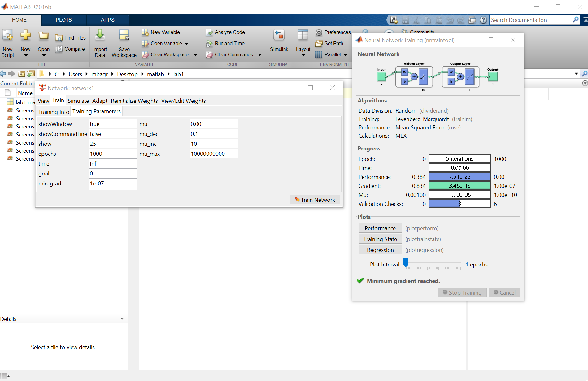
Task: Click the Help question-mark icon
Action: pyautogui.click(x=483, y=20)
